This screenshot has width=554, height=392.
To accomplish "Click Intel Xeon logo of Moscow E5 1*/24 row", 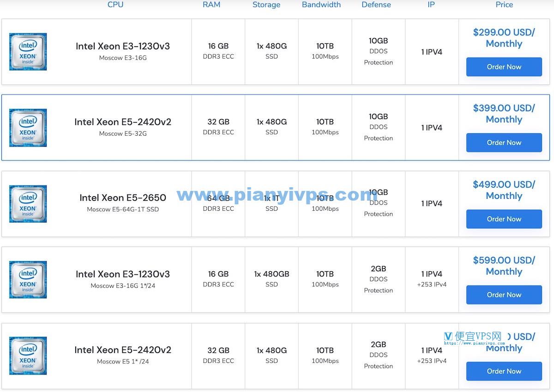I will (28, 356).
